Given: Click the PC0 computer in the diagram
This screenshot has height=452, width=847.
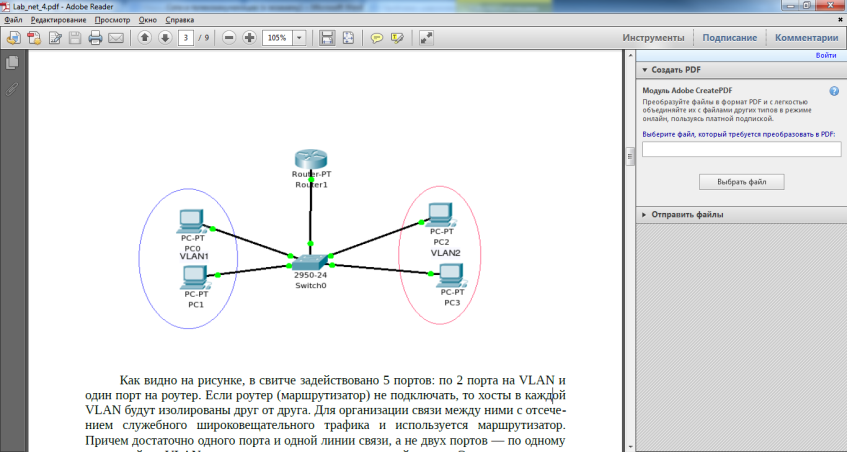Looking at the screenshot, I should click(x=190, y=221).
